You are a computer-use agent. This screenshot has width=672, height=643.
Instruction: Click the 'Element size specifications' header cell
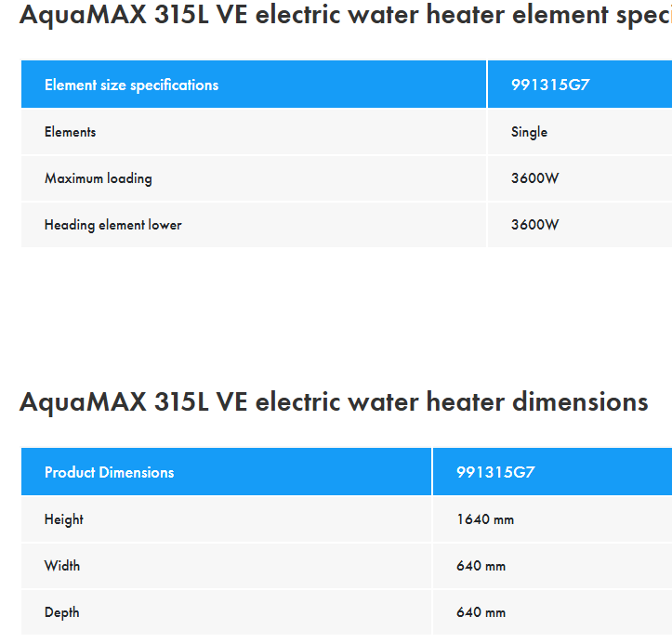(131, 85)
